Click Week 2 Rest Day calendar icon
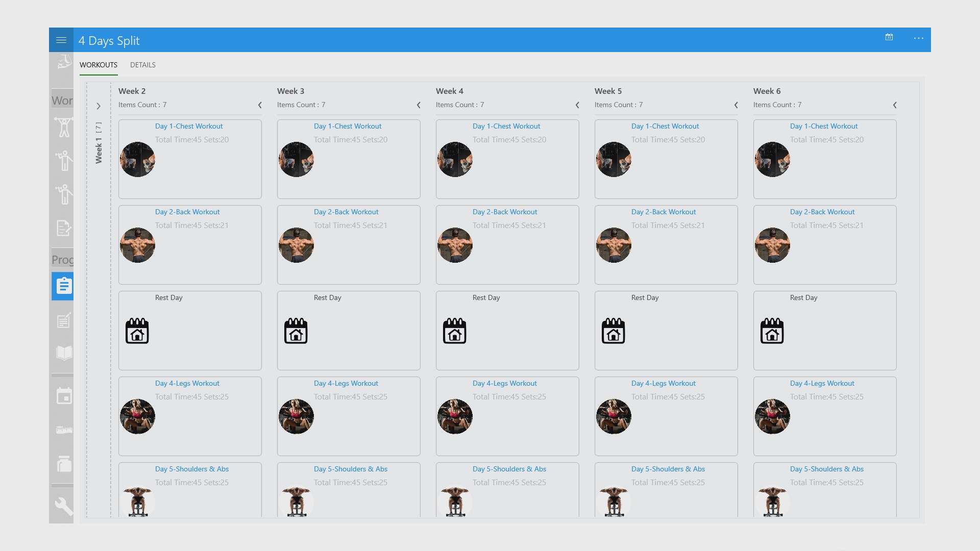 tap(137, 331)
